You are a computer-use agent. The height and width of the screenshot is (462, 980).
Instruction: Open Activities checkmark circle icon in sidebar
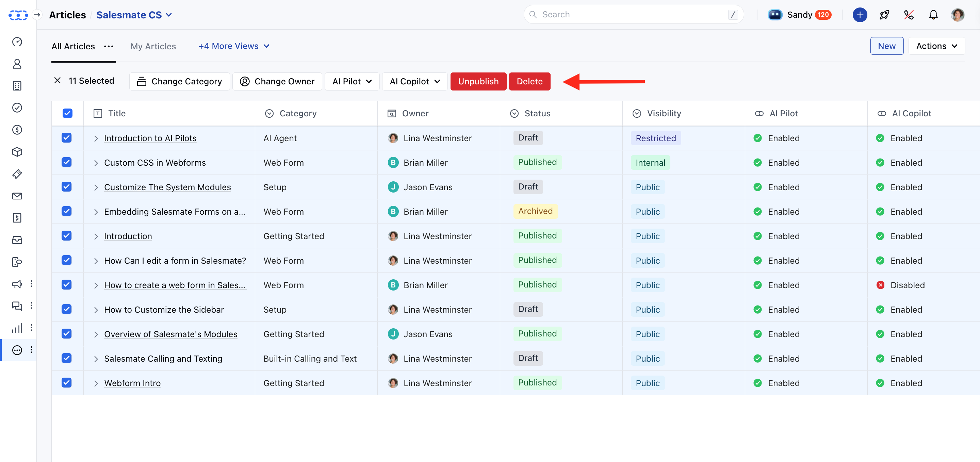coord(17,108)
